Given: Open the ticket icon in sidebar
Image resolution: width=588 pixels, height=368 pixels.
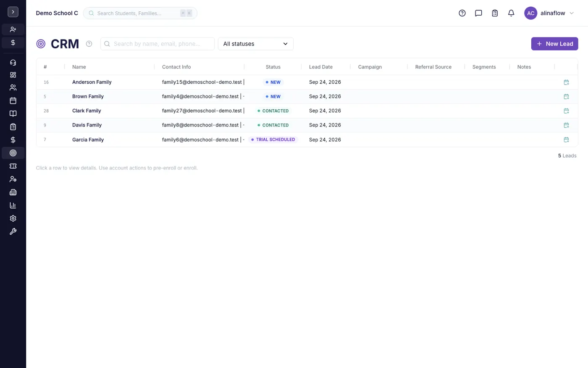Looking at the screenshot, I should 13,166.
